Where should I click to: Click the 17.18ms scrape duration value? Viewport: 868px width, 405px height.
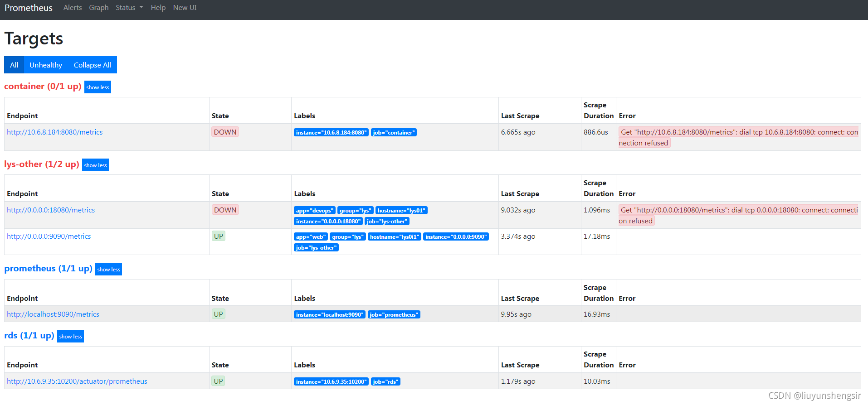coord(597,236)
